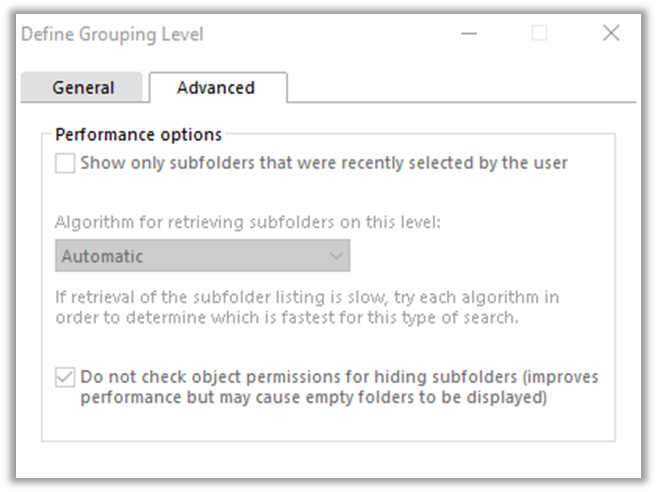The height and width of the screenshot is (492, 657).
Task: Click the chevron arrow of the Automatic dropdown
Action: 336,256
